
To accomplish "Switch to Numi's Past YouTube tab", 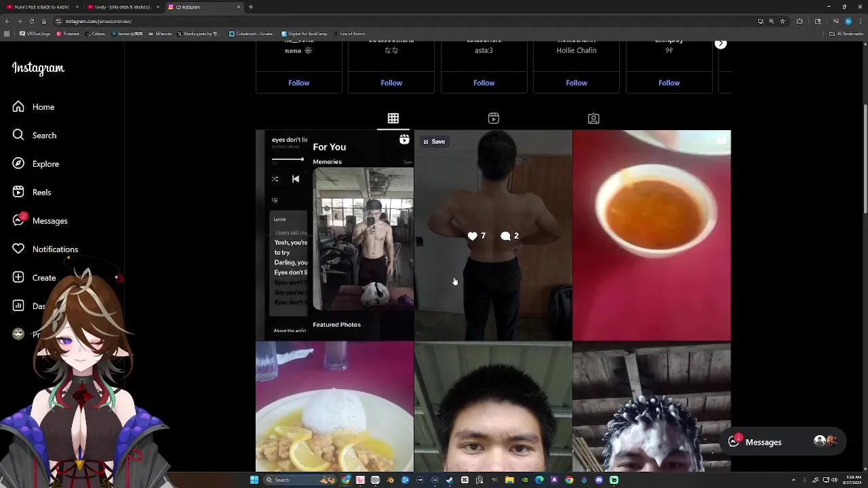I will [41, 7].
